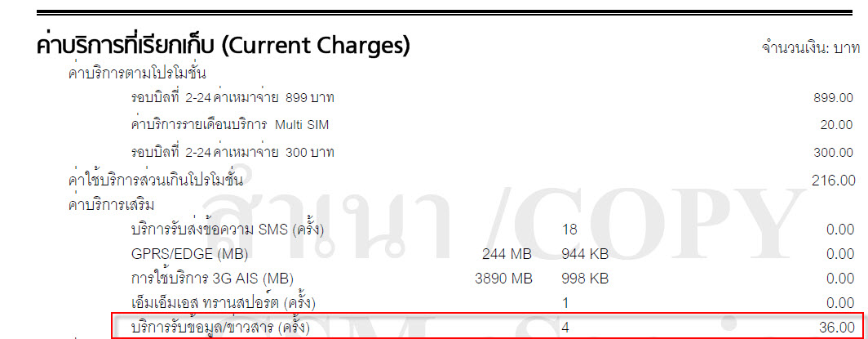The width and height of the screenshot is (868, 339).
Task: Click the SMS service row label
Action: [228, 229]
